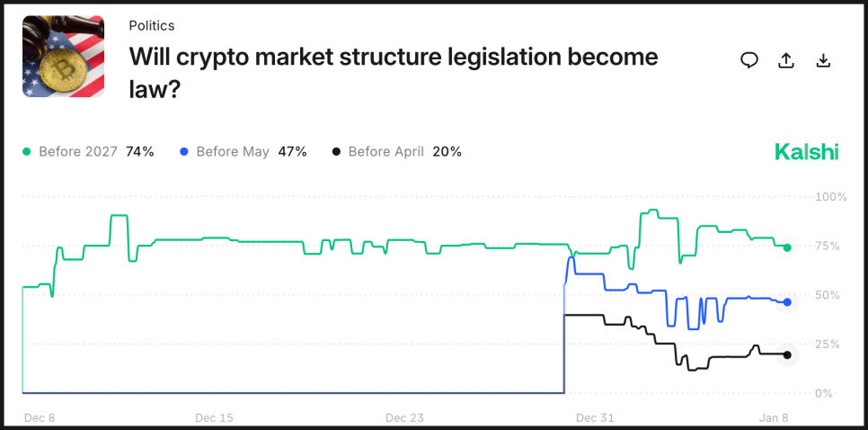Click the Dec 8 date label
The width and height of the screenshot is (868, 430).
[x=41, y=417]
